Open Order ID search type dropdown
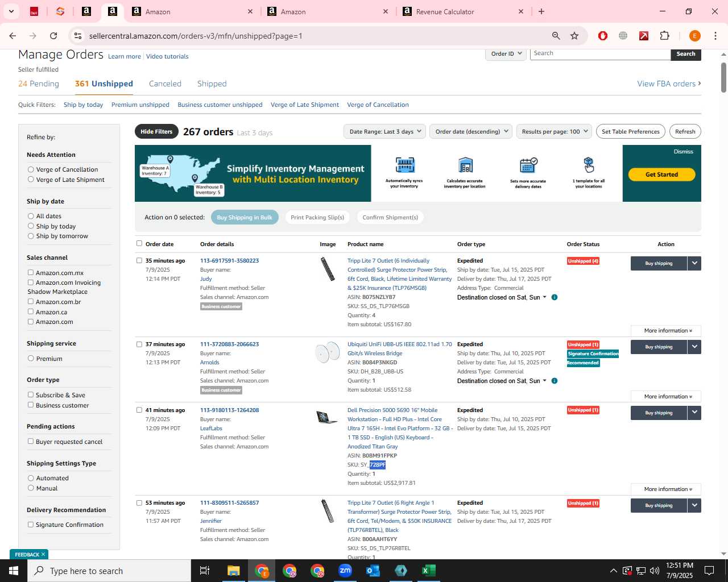 [x=506, y=54]
